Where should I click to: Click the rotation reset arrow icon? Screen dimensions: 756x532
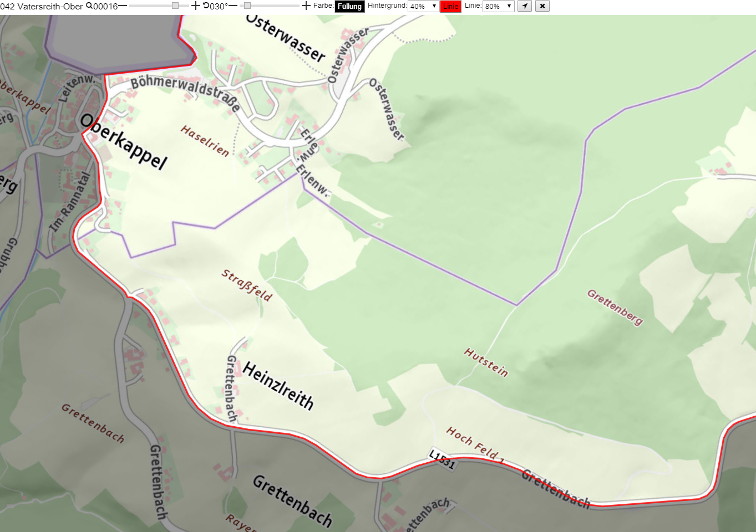point(206,6)
